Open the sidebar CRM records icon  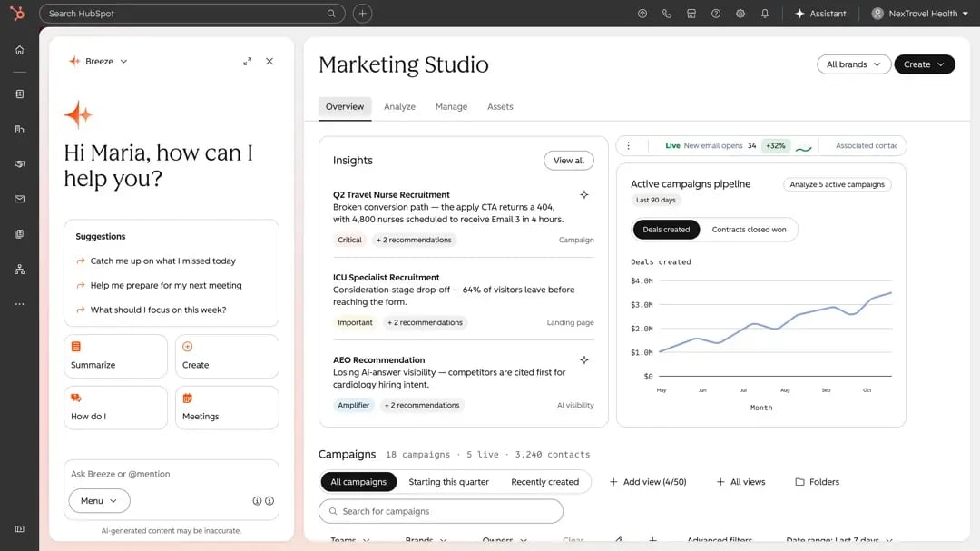19,129
